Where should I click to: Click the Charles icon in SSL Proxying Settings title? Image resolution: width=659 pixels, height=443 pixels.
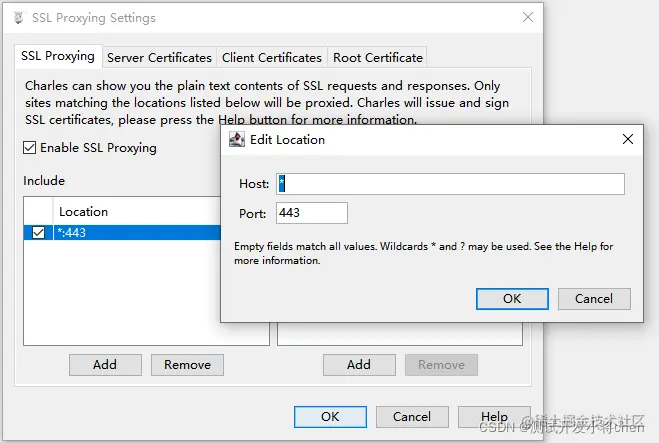(x=18, y=18)
